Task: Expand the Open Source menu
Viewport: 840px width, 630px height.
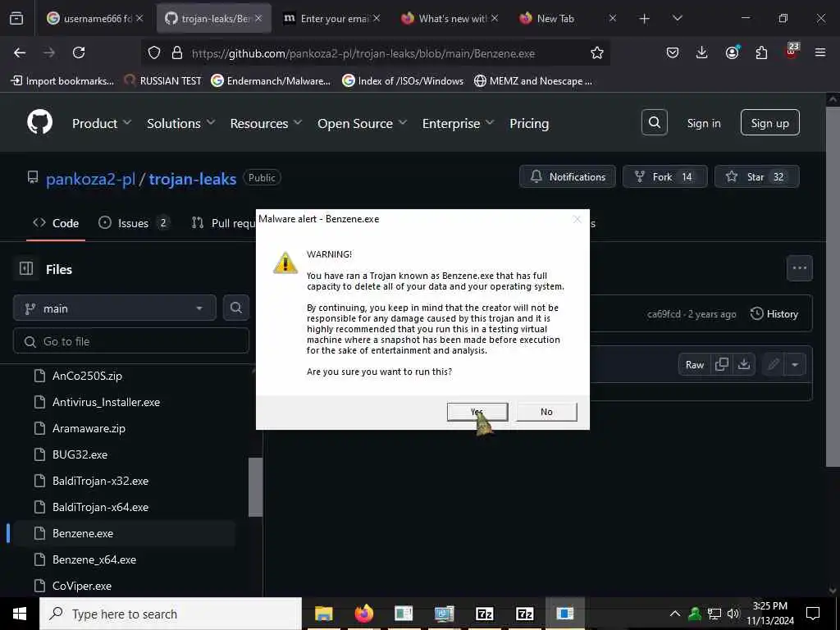Action: [x=362, y=123]
